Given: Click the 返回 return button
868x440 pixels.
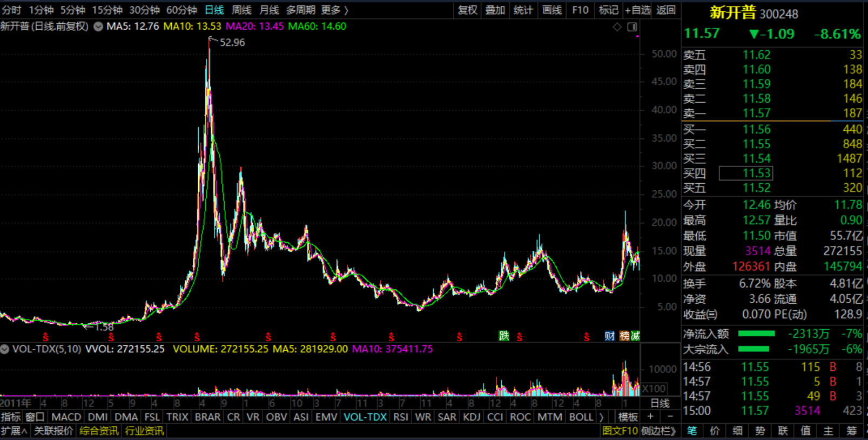Looking at the screenshot, I should click(x=666, y=10).
